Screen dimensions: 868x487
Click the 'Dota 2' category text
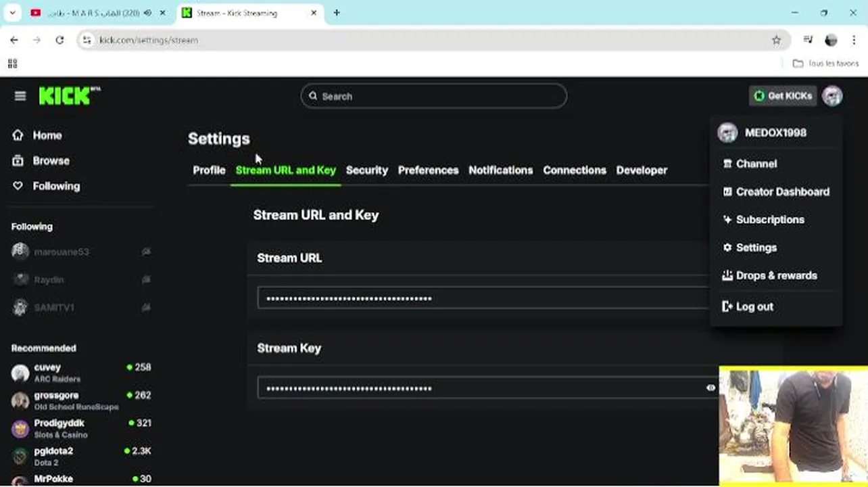pos(46,463)
